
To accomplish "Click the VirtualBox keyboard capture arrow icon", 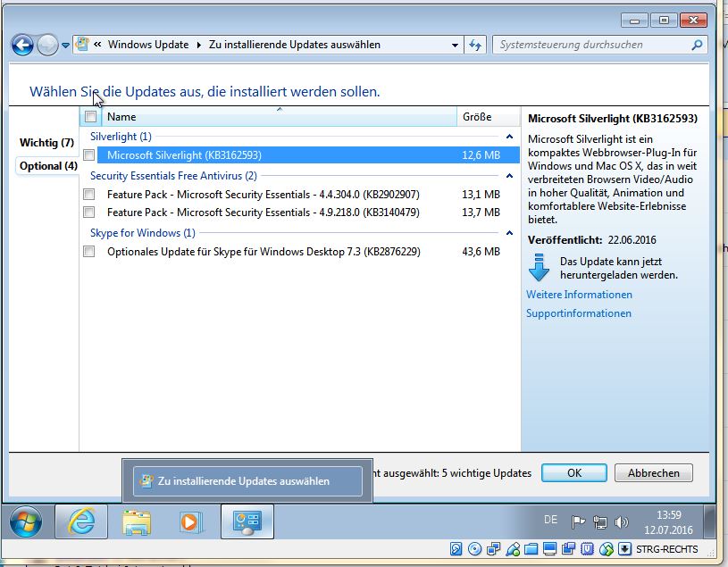I will pos(625,549).
